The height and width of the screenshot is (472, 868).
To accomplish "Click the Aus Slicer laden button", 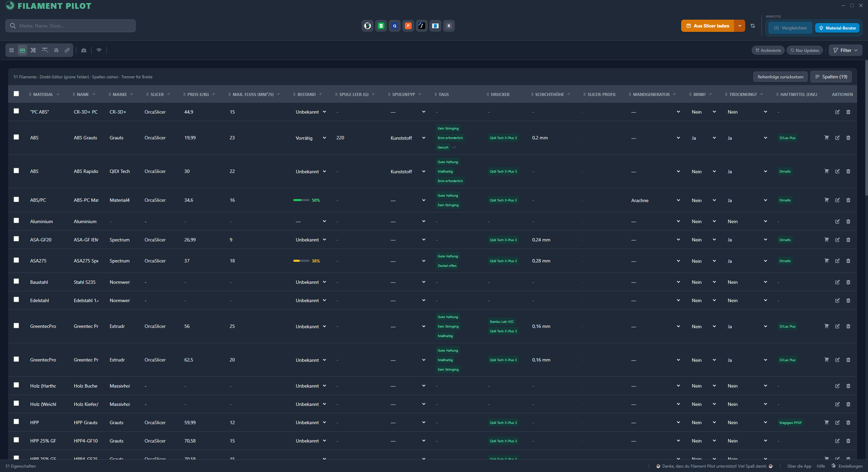I will [708, 26].
